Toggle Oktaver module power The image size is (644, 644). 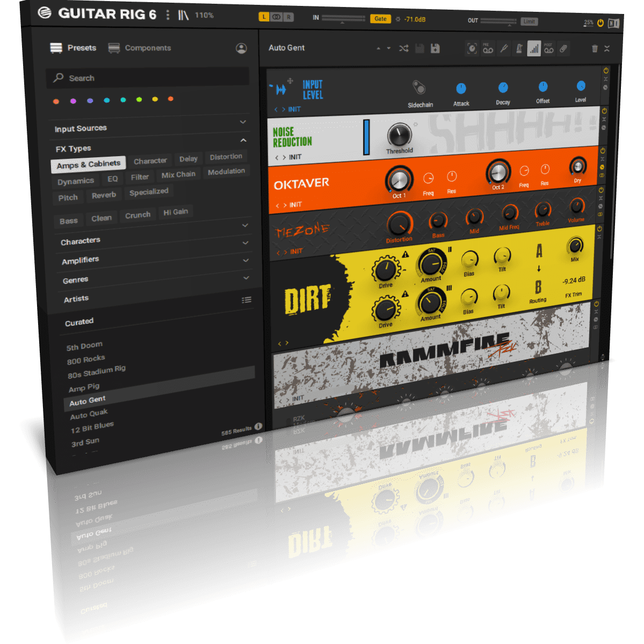coord(603,151)
